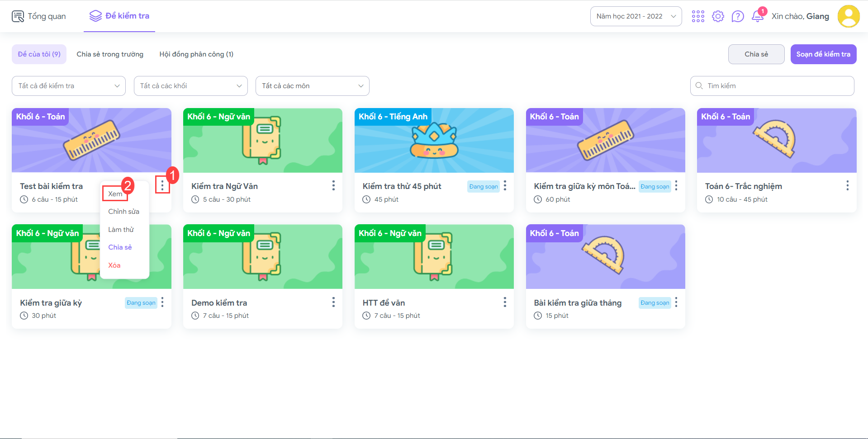Open notifications bell
Screen dimensions: 868x439
pos(758,16)
